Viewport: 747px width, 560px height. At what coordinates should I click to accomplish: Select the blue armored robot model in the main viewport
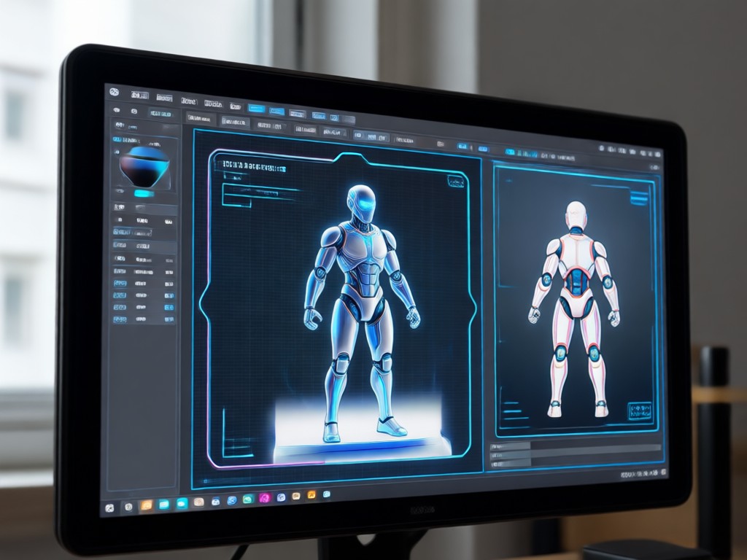point(363,312)
